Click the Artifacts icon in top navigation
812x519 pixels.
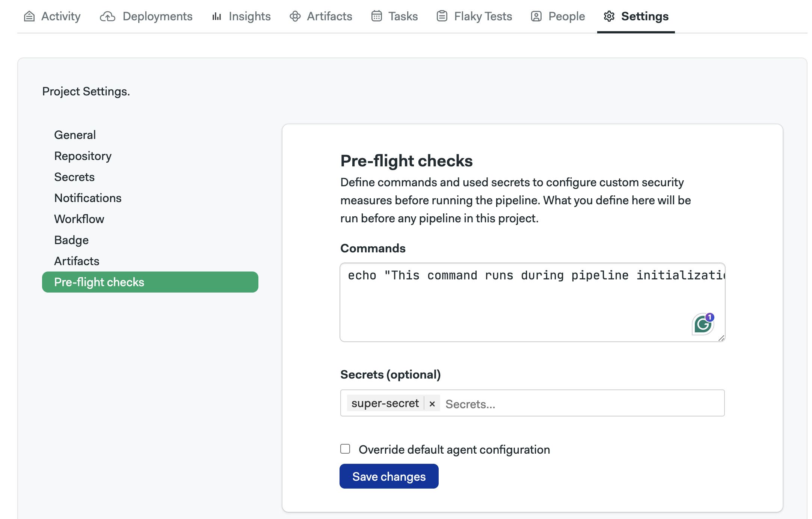pyautogui.click(x=295, y=16)
